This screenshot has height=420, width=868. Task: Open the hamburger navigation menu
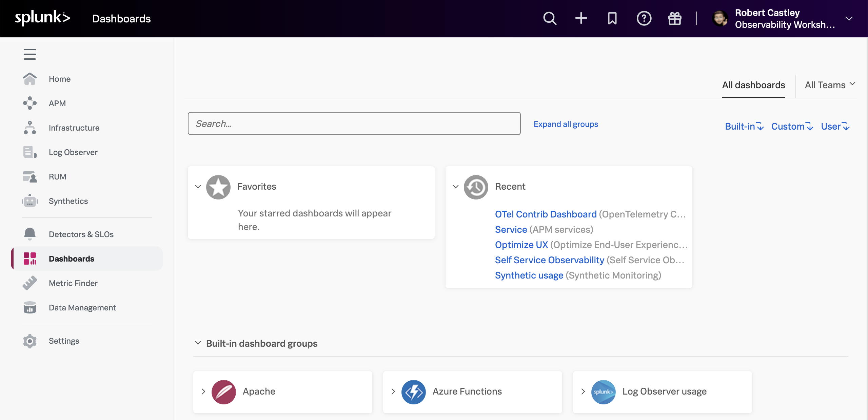pos(30,54)
